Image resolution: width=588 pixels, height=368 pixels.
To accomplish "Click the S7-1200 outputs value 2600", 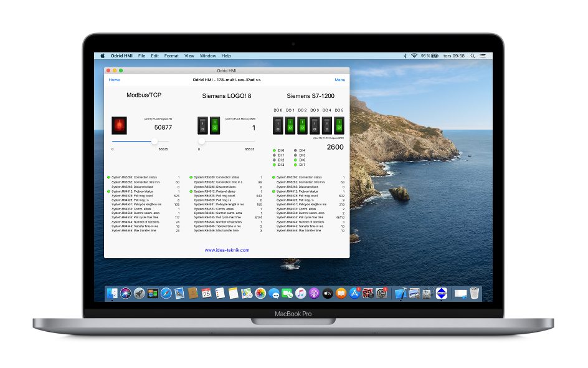I will pos(335,147).
